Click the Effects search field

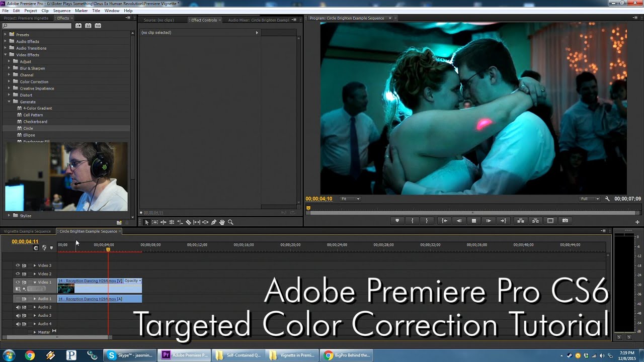(x=37, y=26)
